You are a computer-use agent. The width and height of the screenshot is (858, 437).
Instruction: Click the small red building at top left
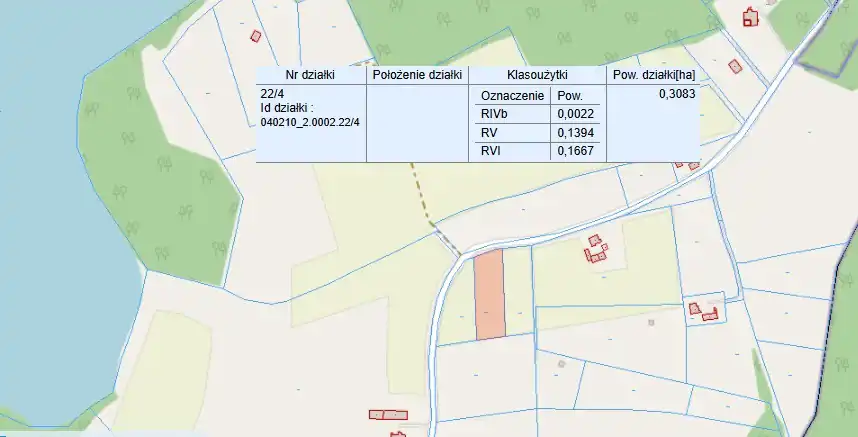click(x=255, y=35)
